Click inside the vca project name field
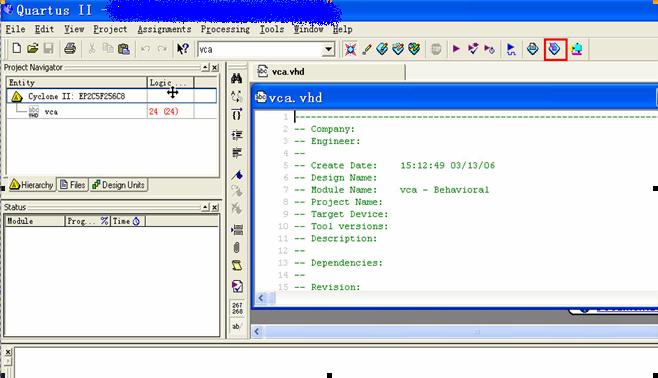 tap(260, 50)
